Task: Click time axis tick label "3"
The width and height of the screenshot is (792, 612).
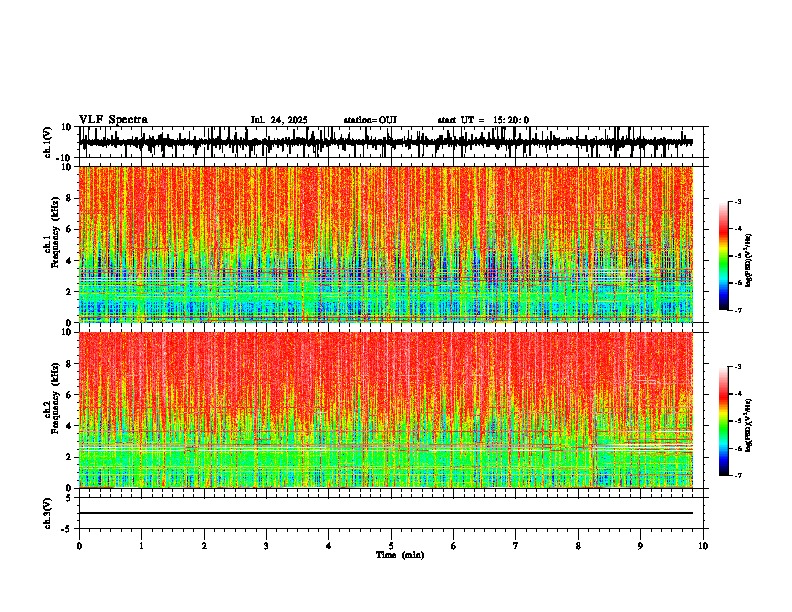Action: 266,546
